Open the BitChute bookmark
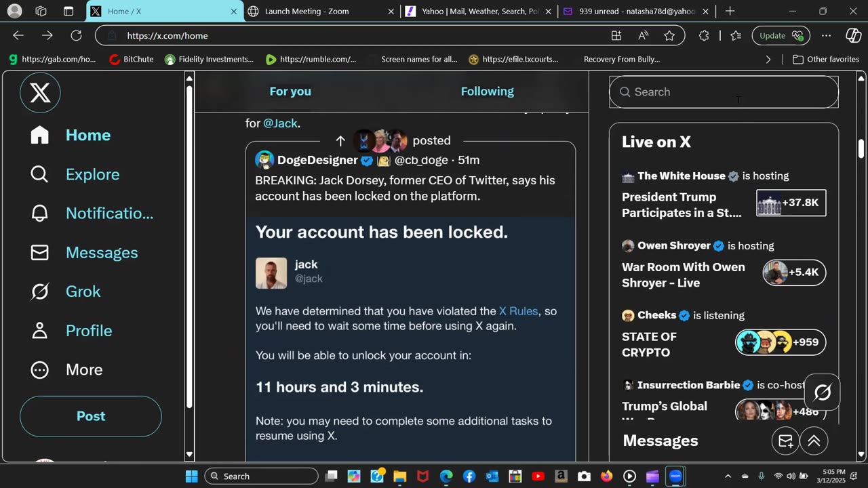The image size is (868, 488). point(132,59)
